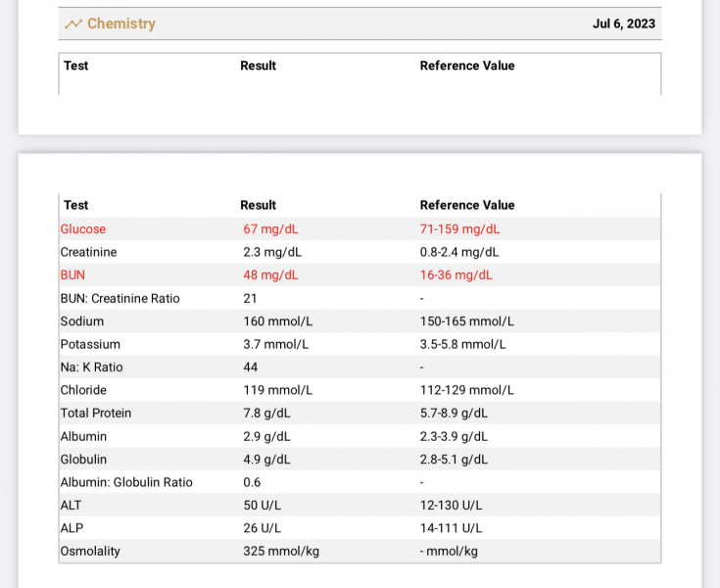This screenshot has height=588, width=720.
Task: Select the Chemistry section heading
Action: [x=120, y=24]
